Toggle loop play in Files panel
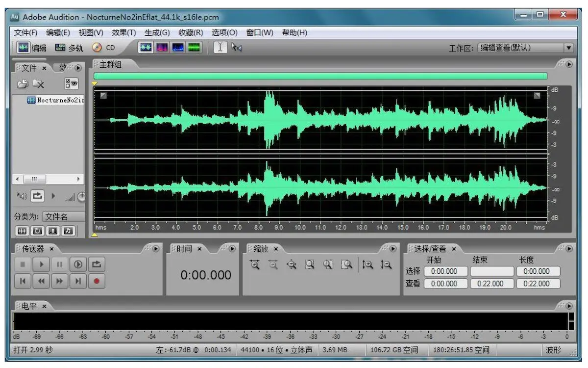 [x=37, y=196]
